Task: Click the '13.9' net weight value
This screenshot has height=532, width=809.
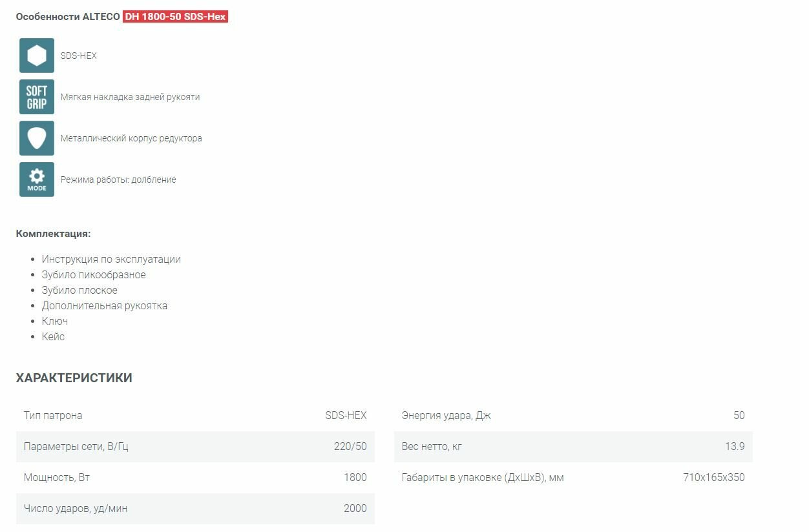Action: pos(735,447)
